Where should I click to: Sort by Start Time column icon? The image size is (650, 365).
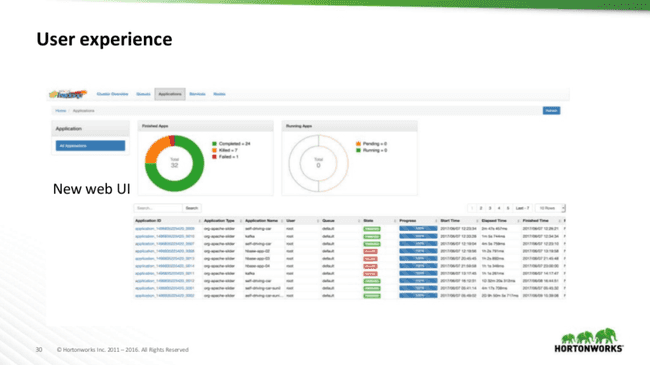pyautogui.click(x=477, y=221)
